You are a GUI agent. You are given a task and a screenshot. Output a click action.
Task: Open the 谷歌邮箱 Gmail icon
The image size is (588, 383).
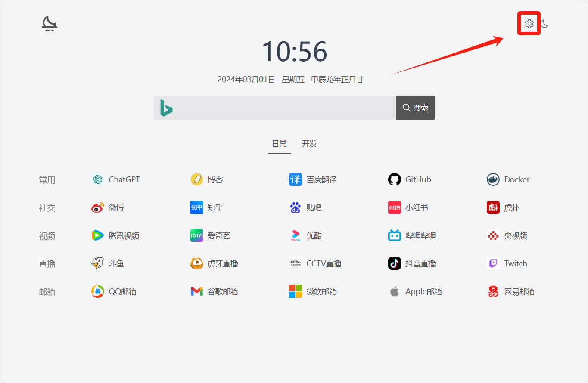pos(196,291)
